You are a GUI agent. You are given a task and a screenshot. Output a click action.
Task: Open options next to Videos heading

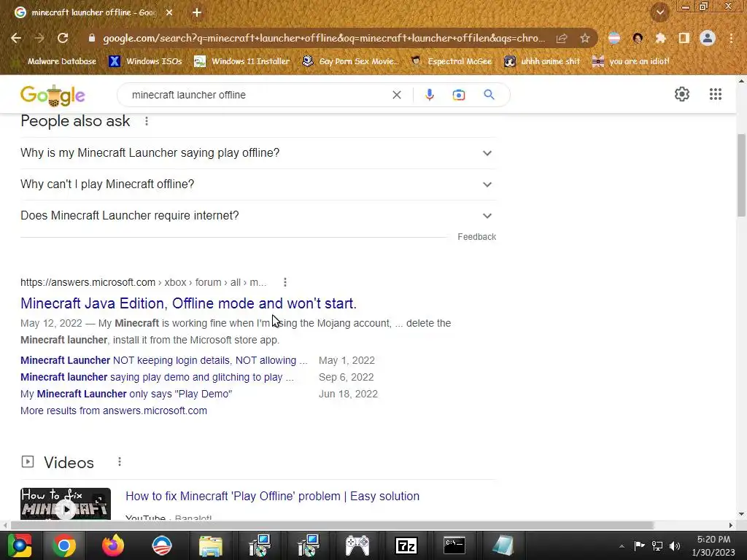pos(120,462)
